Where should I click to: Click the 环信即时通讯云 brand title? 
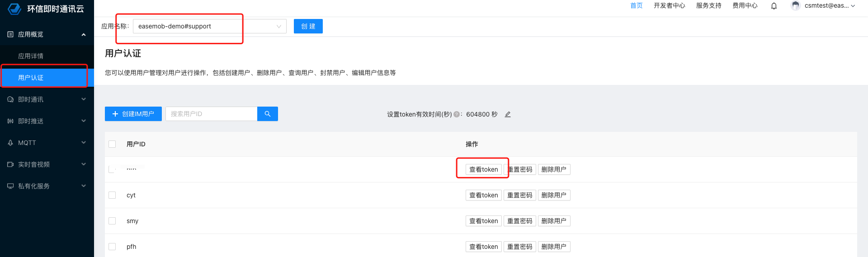click(x=56, y=9)
